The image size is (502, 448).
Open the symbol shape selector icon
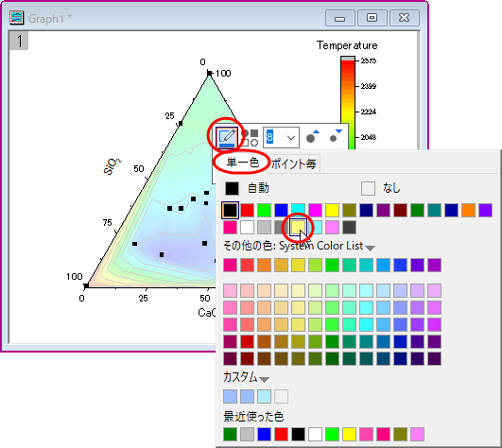(250, 138)
